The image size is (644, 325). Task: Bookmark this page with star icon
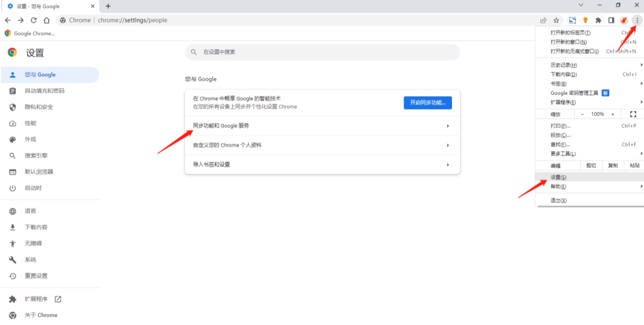(x=557, y=20)
